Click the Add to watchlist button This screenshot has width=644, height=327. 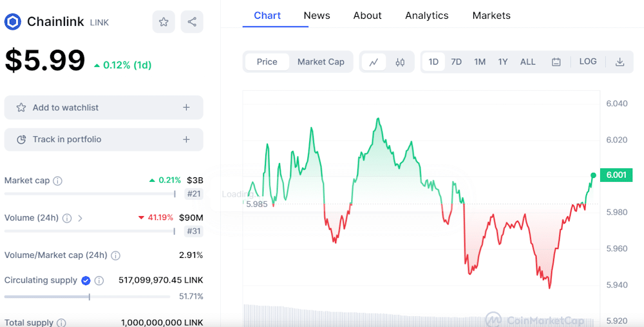pyautogui.click(x=104, y=107)
